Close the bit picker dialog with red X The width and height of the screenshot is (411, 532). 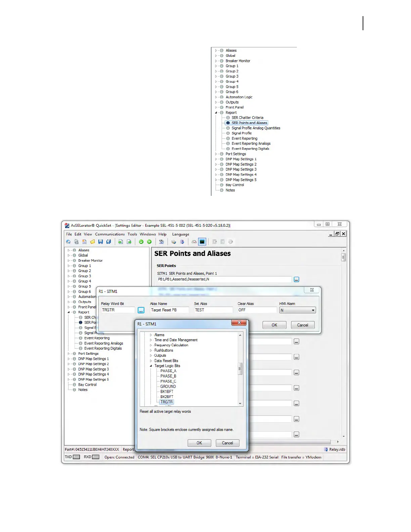tap(239, 322)
